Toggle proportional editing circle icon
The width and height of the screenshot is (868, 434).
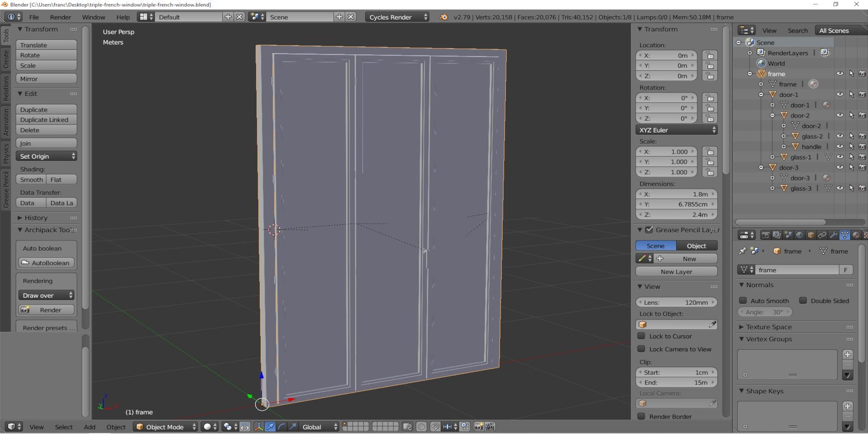coord(421,427)
